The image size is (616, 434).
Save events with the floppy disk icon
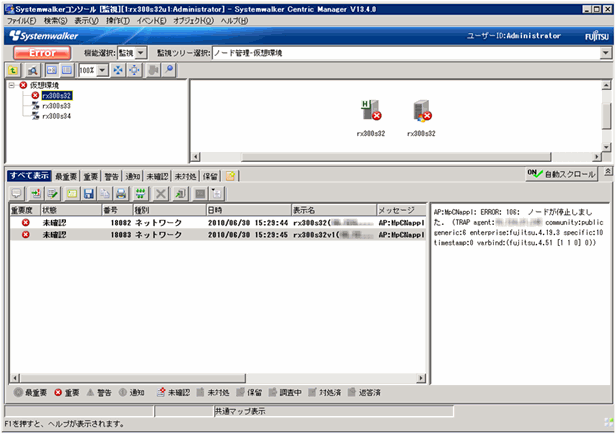pos(89,193)
